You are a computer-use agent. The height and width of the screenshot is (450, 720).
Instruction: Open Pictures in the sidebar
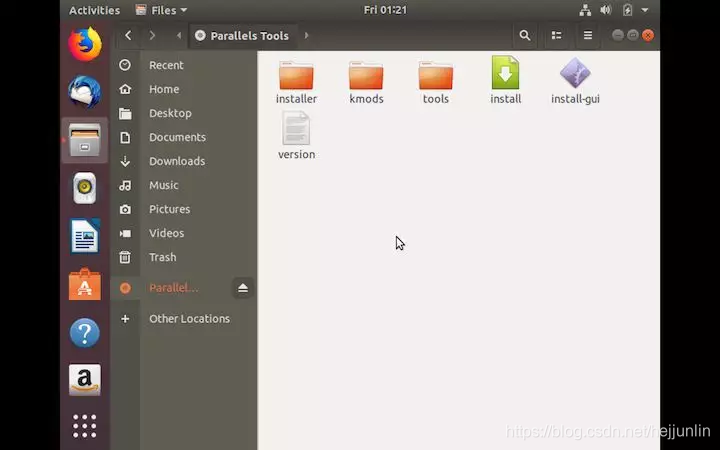[184, 209]
